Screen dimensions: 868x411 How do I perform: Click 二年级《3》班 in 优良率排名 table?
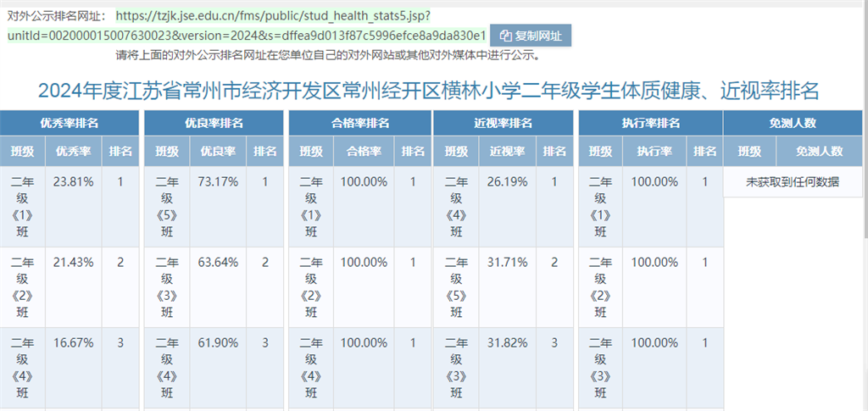[167, 287]
